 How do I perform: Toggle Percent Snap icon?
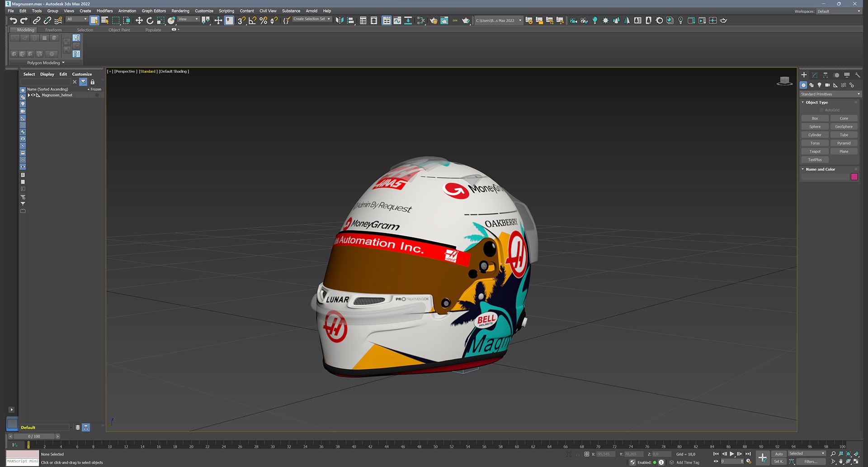point(263,20)
